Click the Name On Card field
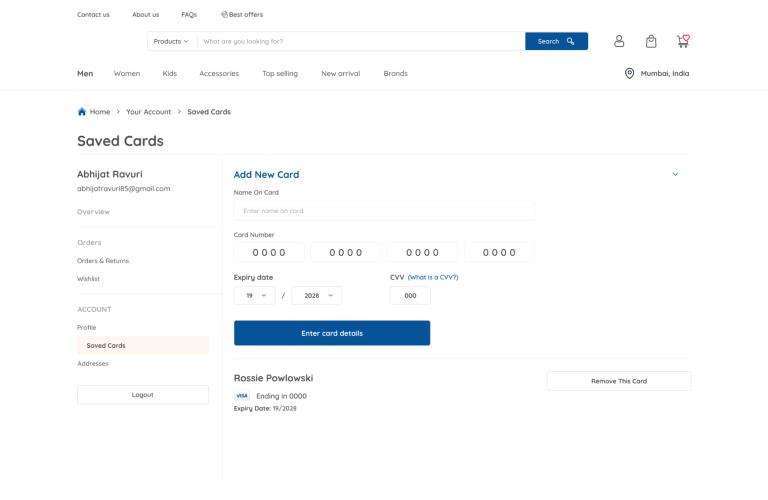Screen dimensions: 768x500 pos(384,211)
